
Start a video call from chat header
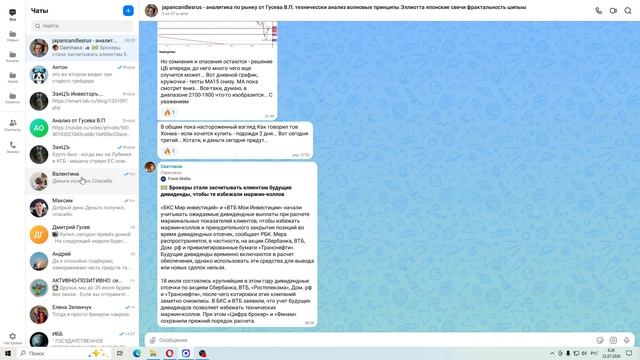pyautogui.click(x=613, y=11)
